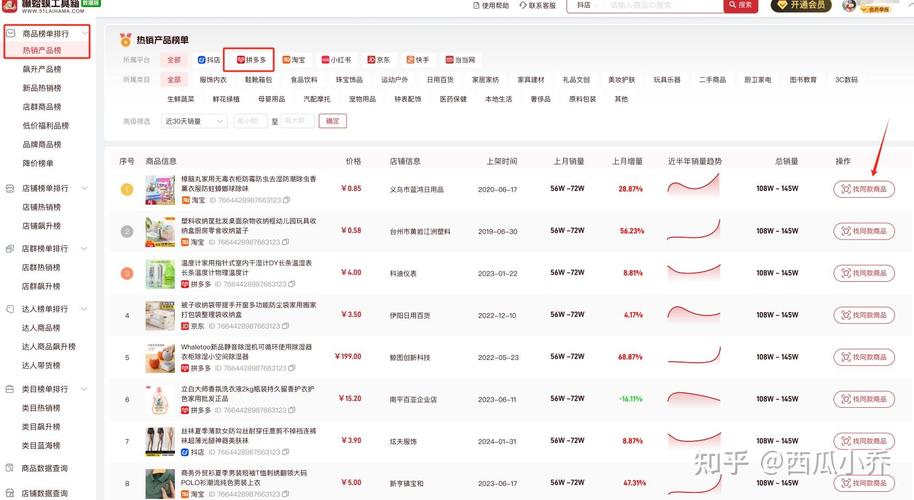914x500 pixels.
Task: Open 品牌商品榜 in the sidebar
Action: [41, 145]
